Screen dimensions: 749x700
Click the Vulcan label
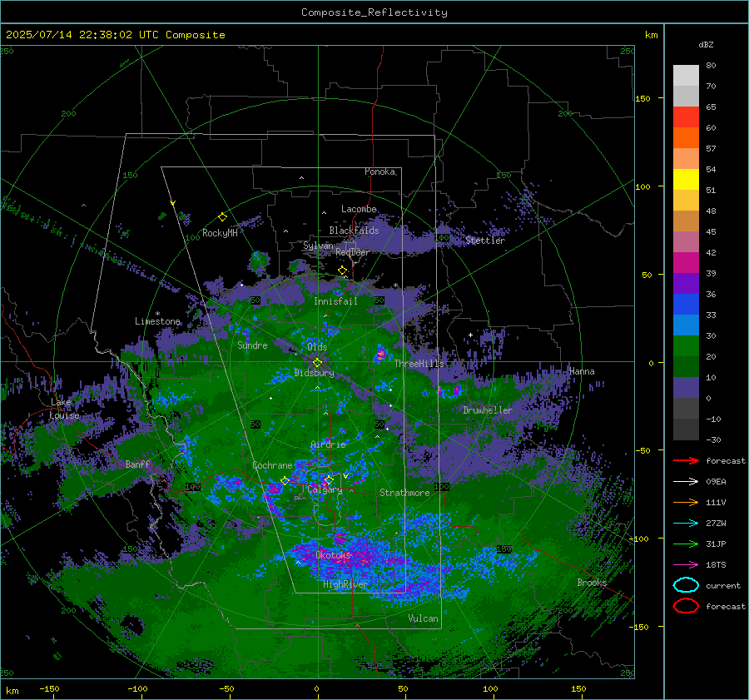click(423, 618)
